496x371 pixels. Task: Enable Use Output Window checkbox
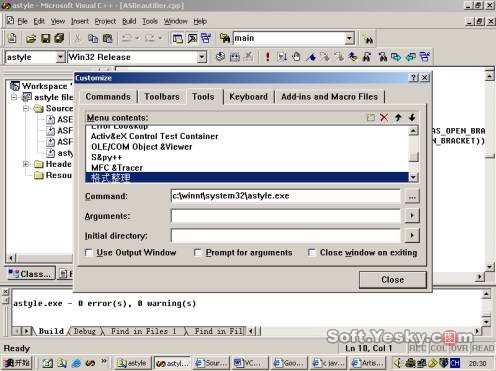tap(89, 253)
